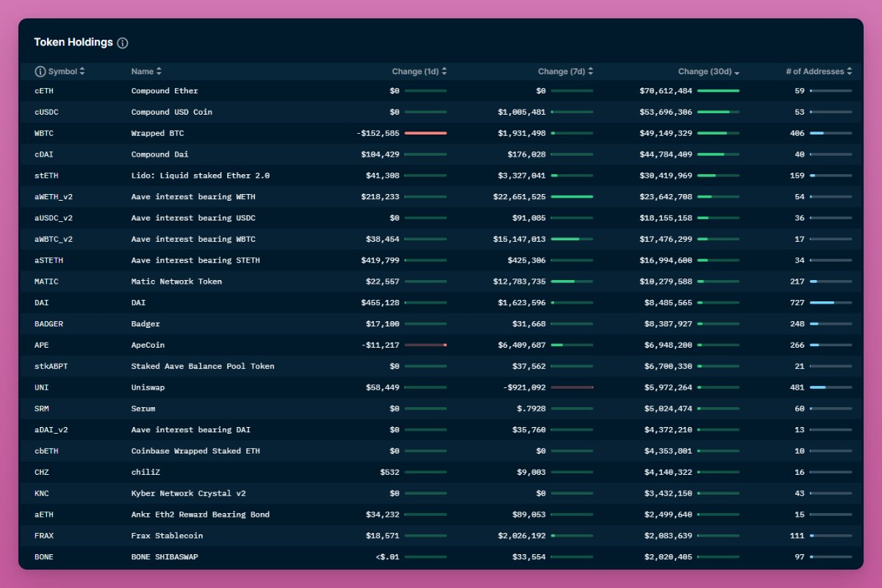This screenshot has height=588, width=882.
Task: Click the BONE SHIBASWAP name
Action: click(x=165, y=557)
